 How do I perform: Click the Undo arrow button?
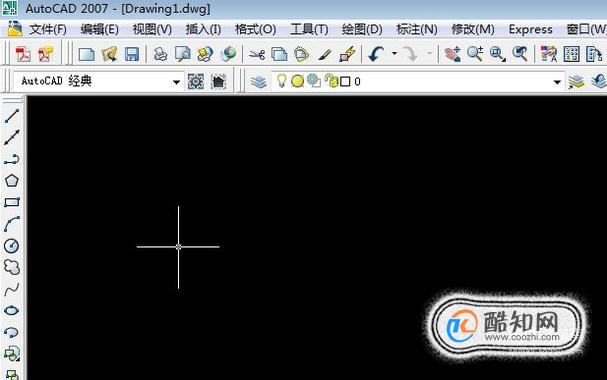pyautogui.click(x=377, y=54)
